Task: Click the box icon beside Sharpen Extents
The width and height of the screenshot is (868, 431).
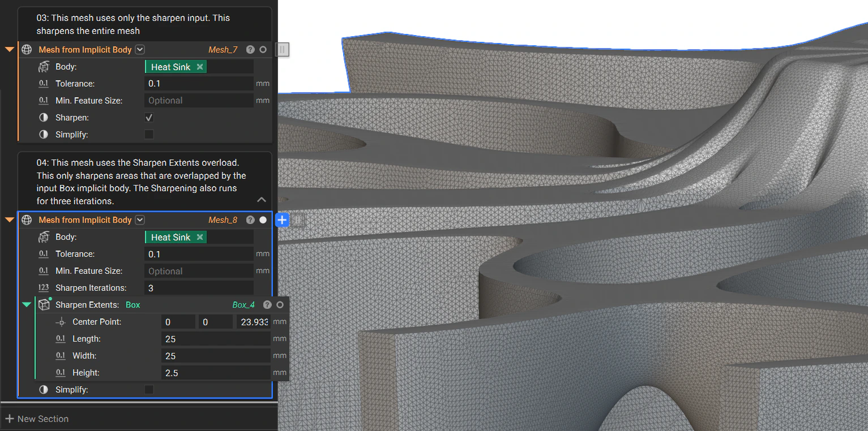Action: (x=44, y=304)
